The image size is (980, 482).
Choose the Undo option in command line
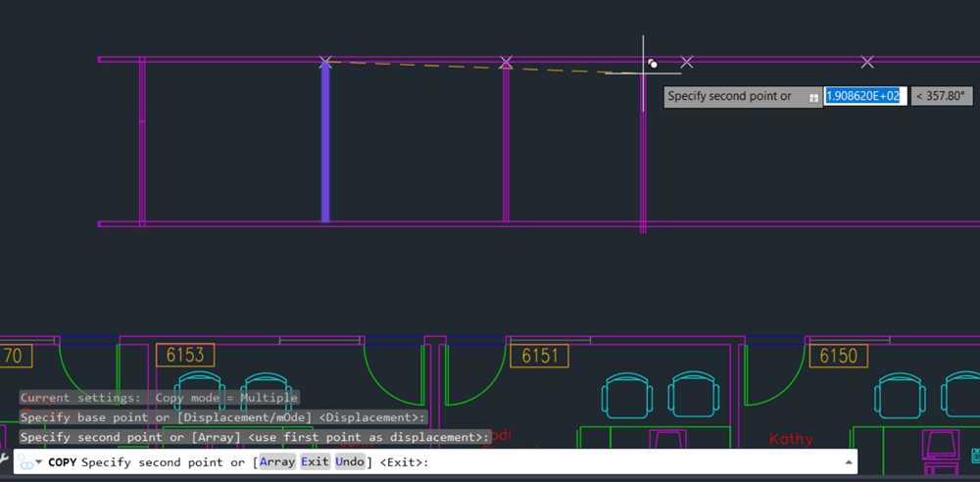[351, 462]
